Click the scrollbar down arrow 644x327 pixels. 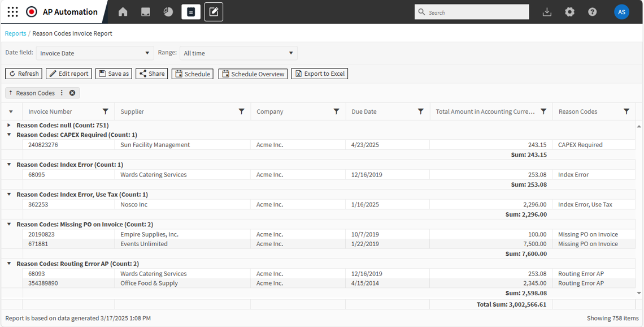point(639,293)
